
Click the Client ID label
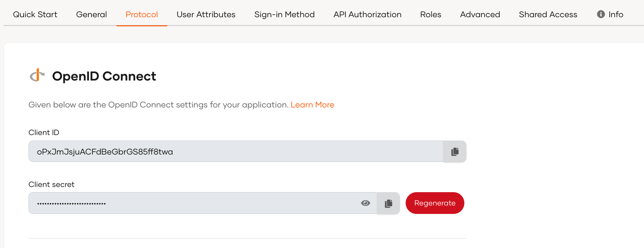click(44, 132)
